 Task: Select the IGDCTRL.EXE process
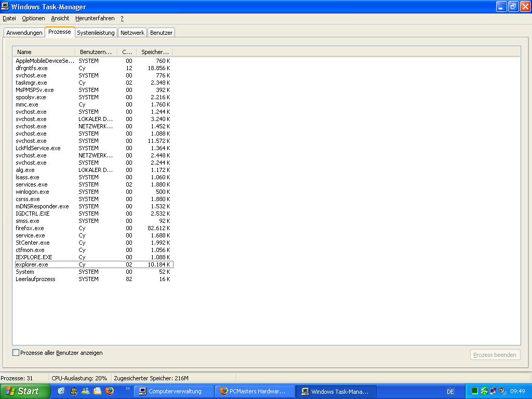pyautogui.click(x=94, y=214)
